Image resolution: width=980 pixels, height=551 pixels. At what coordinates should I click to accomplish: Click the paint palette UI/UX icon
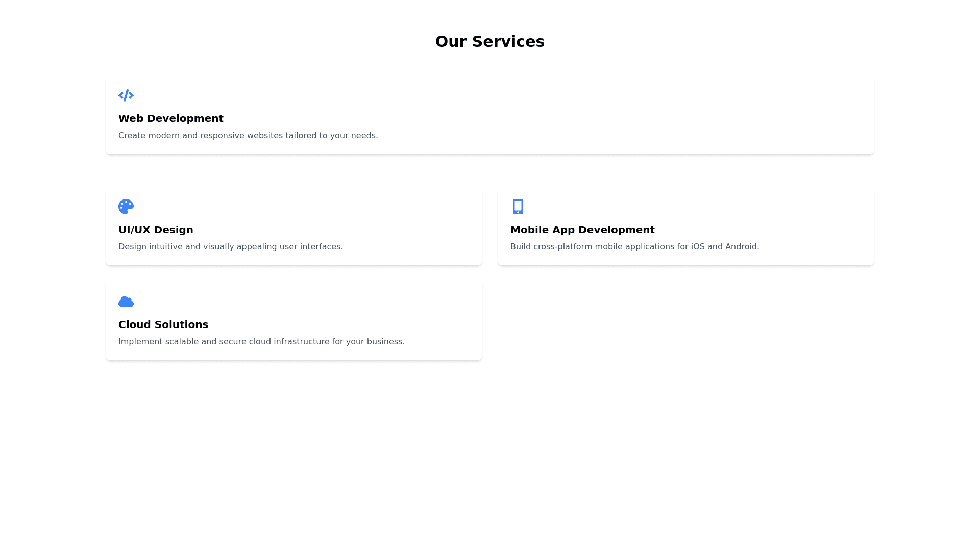pyautogui.click(x=126, y=207)
